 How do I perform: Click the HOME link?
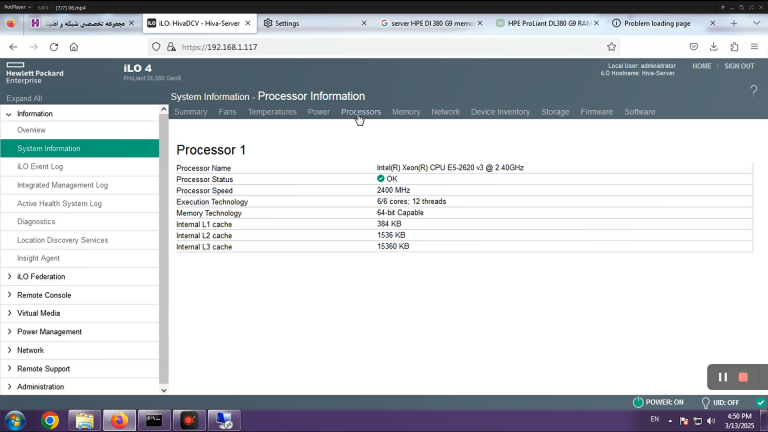tap(702, 66)
